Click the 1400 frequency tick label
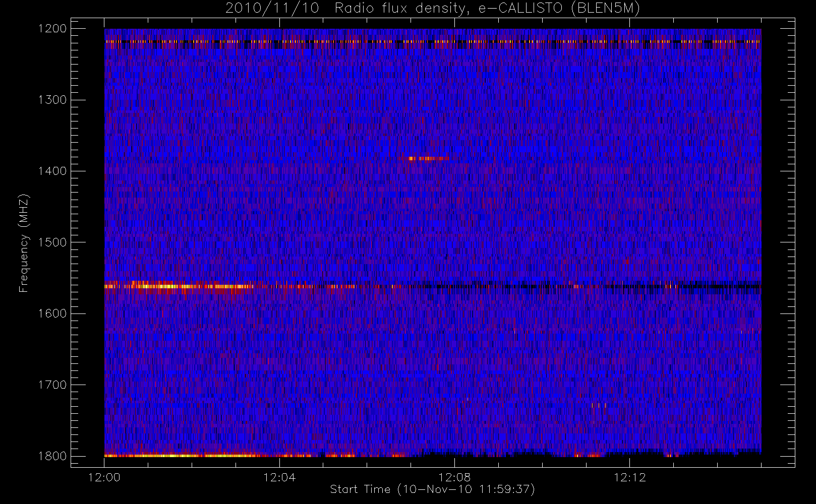816x504 pixels. pos(52,171)
